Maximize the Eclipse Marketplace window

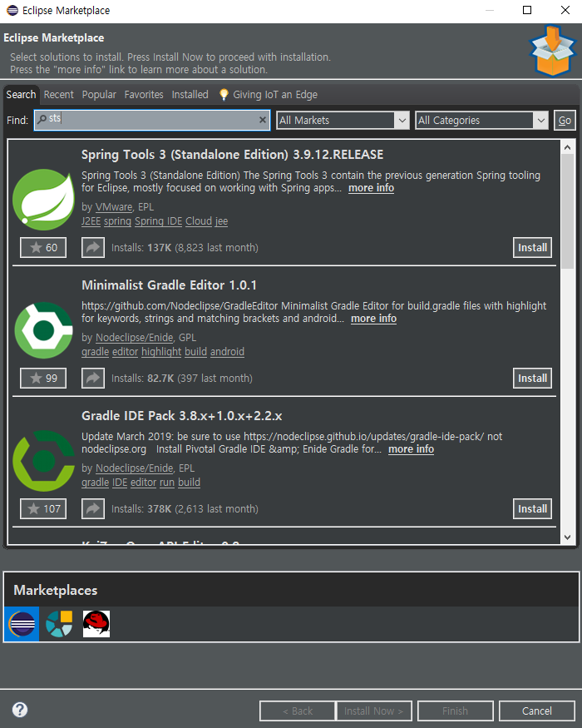527,10
